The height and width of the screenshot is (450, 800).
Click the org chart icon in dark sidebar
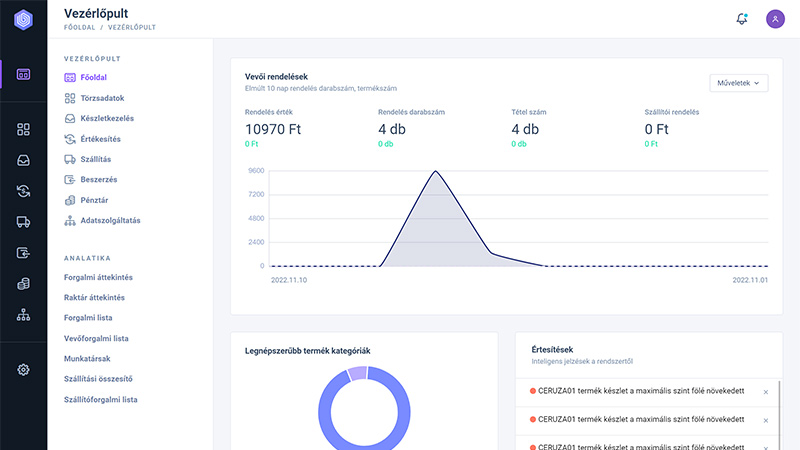23,315
